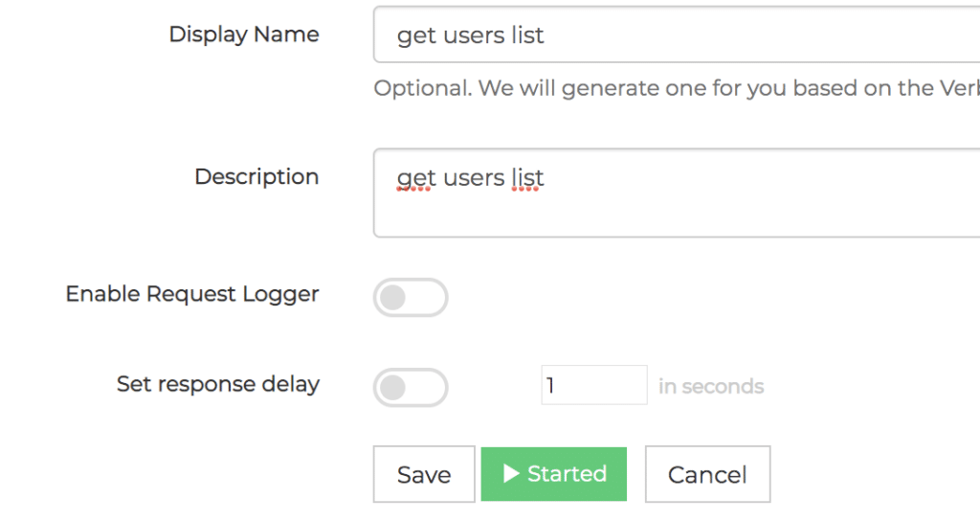Click the play triangle icon on Started
The image size is (980, 521).
click(x=511, y=473)
